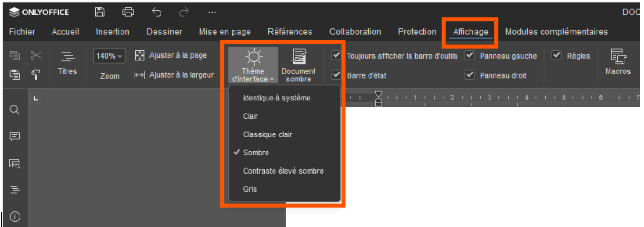Uncheck Toujours afficher la barre d'outils

pyautogui.click(x=336, y=55)
